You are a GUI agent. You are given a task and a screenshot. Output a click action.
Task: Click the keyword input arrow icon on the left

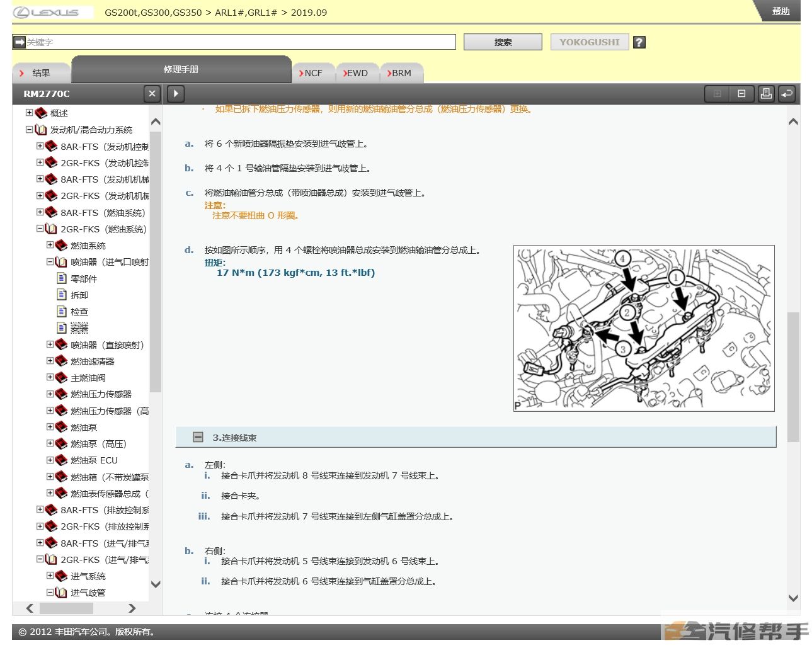(x=19, y=42)
